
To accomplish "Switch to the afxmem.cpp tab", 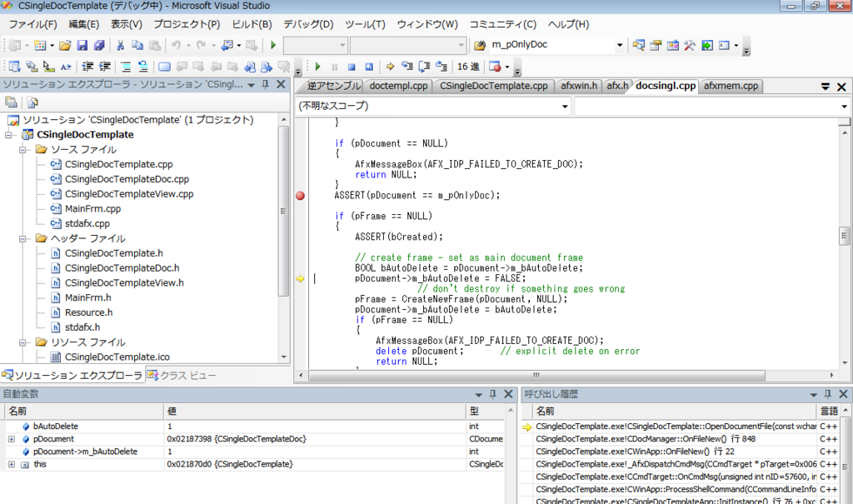I will pyautogui.click(x=730, y=86).
